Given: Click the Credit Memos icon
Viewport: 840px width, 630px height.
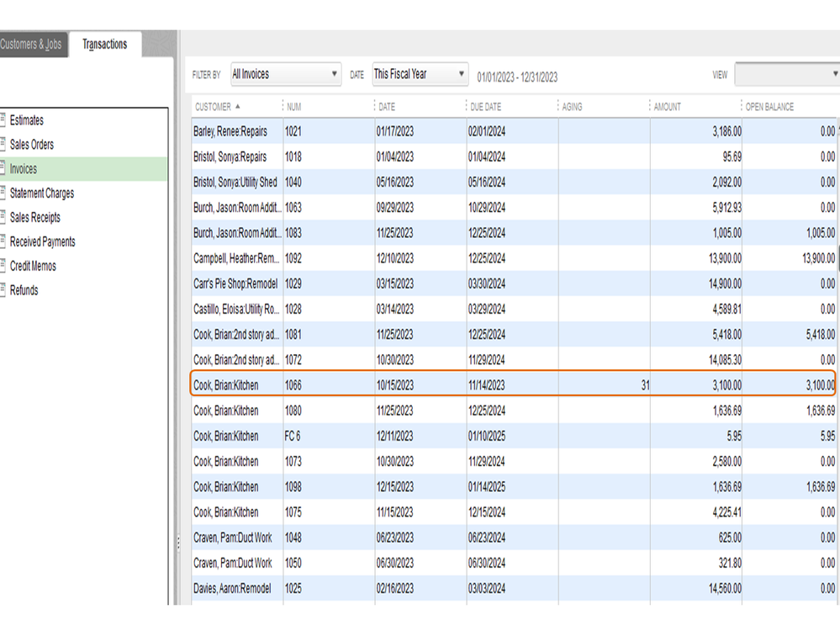Looking at the screenshot, I should (3, 267).
